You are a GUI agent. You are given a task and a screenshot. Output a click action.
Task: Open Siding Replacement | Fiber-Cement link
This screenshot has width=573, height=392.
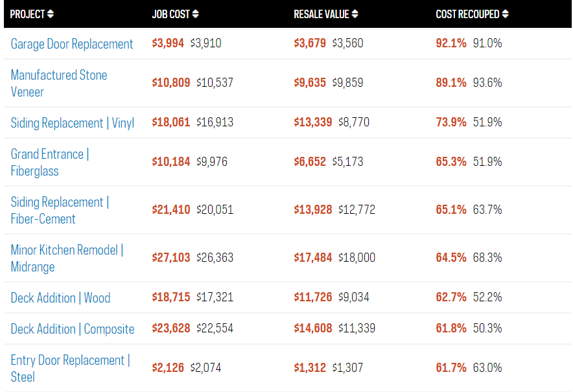click(x=60, y=210)
